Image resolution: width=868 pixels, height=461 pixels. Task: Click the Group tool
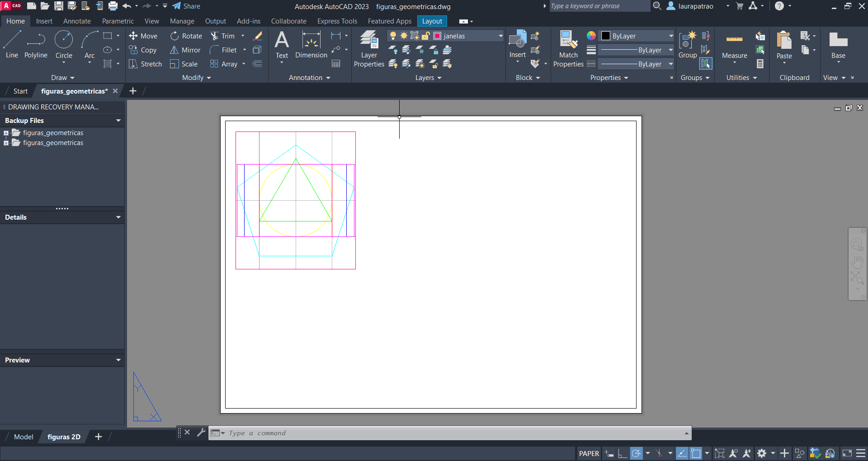(x=688, y=45)
